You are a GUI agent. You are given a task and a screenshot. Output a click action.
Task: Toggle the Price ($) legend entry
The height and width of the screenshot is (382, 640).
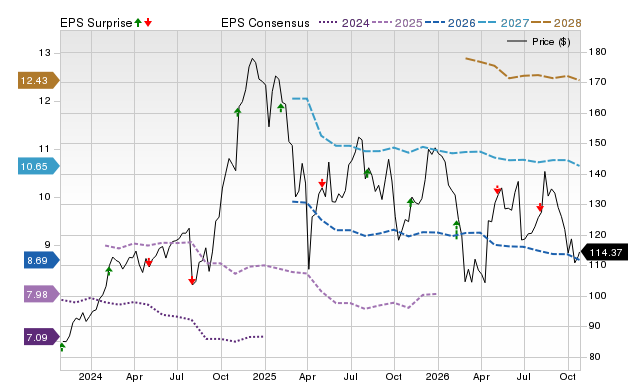pyautogui.click(x=538, y=42)
